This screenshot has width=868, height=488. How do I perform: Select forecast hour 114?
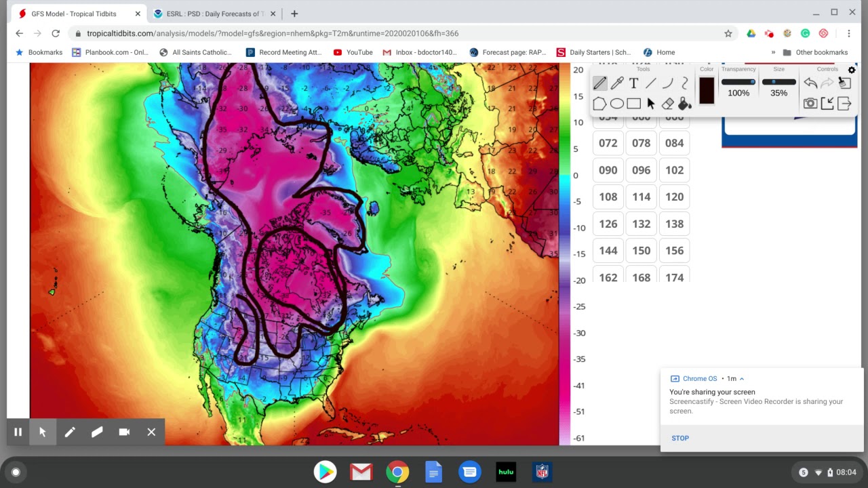tap(642, 197)
